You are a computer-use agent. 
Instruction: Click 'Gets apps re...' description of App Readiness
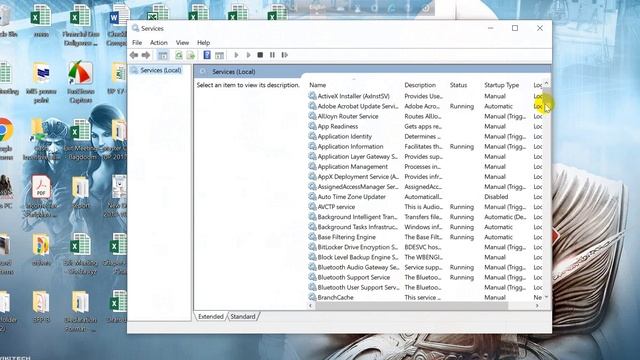point(423,126)
